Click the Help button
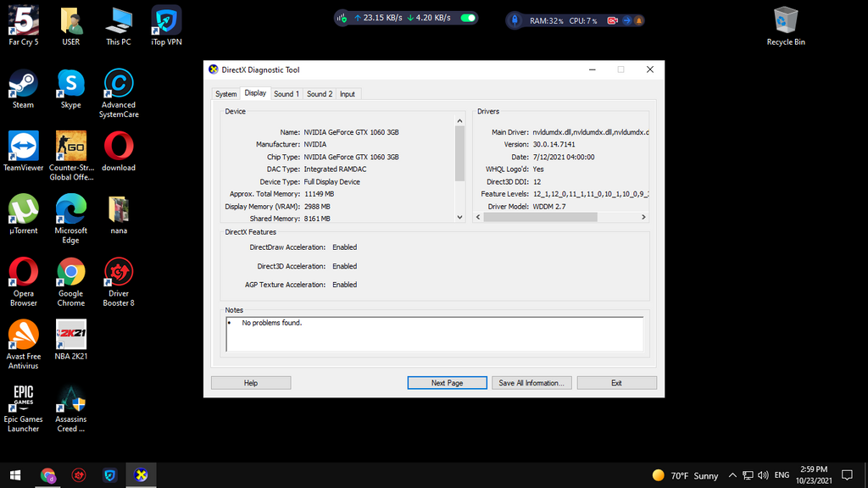Viewport: 868px width, 488px height. pyautogui.click(x=251, y=383)
